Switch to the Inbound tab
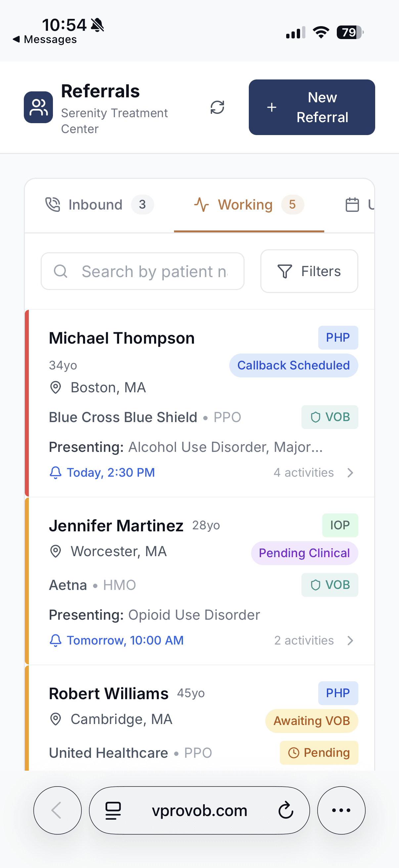Viewport: 399px width, 868px height. click(x=99, y=205)
